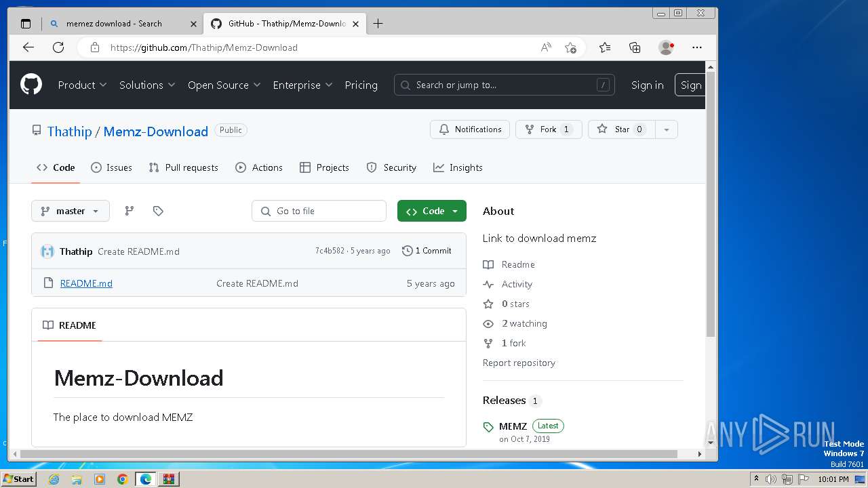This screenshot has height=488, width=868.
Task: Click the volume tray icon
Action: (771, 479)
